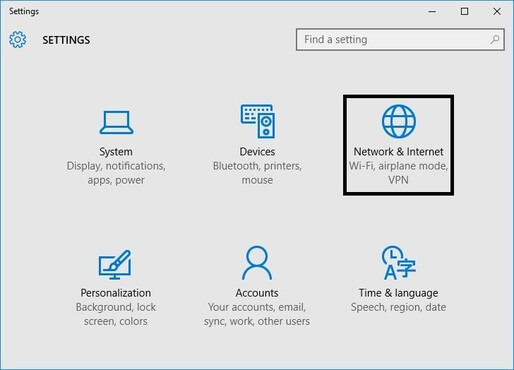
Task: Click 'Display, notifications, apps, power' description
Action: click(x=116, y=173)
